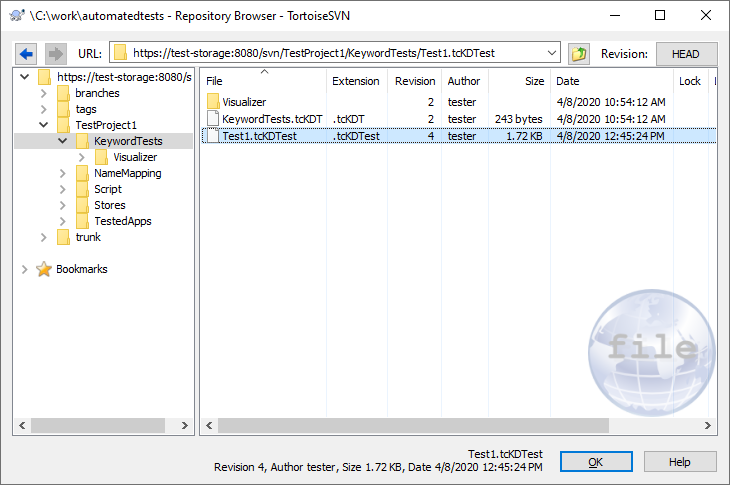Screen dimensions: 730x485
Task: Open the URL dropdown list
Action: 552,53
